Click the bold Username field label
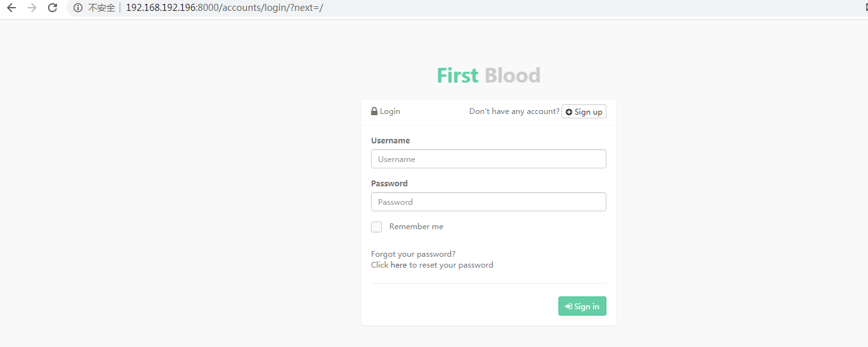 [390, 140]
